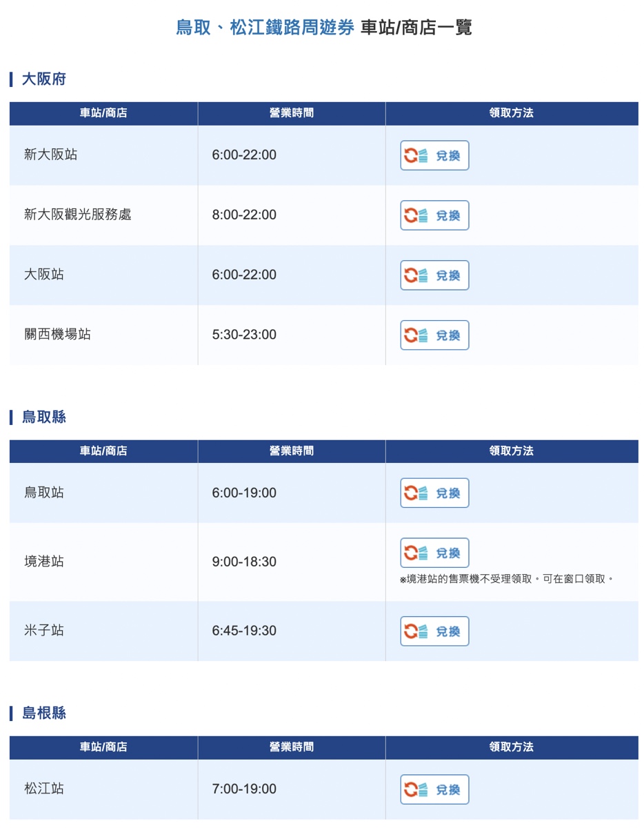Viewport: 644px width, 828px height.
Task: Click 領取方法 header in 島根縣 table
Action: point(512,747)
